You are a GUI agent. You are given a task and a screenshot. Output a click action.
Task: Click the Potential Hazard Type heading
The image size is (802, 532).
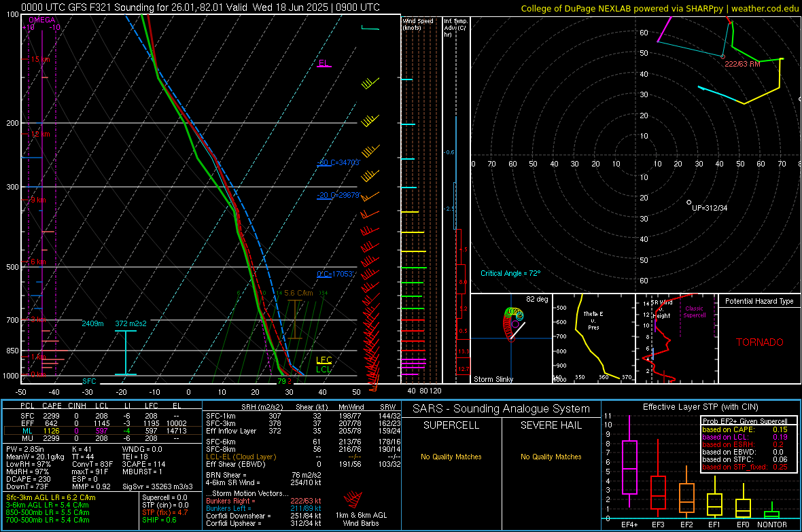(x=760, y=301)
